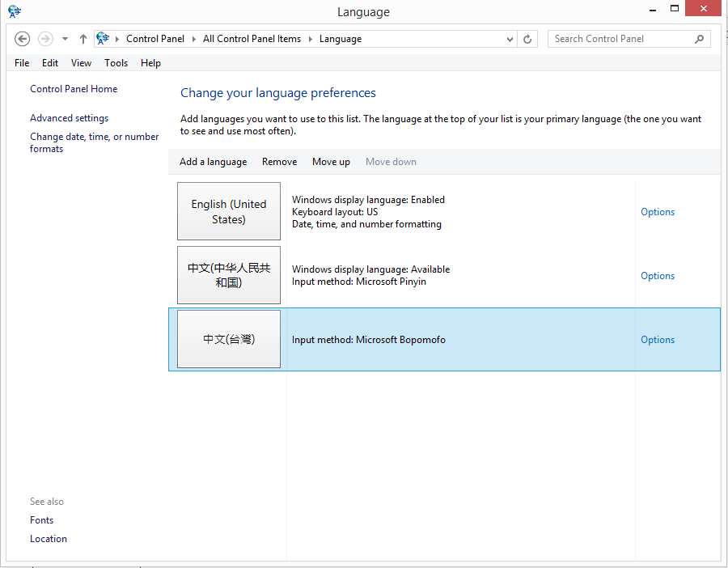
Task: Click the Back navigation arrow
Action: pos(23,39)
